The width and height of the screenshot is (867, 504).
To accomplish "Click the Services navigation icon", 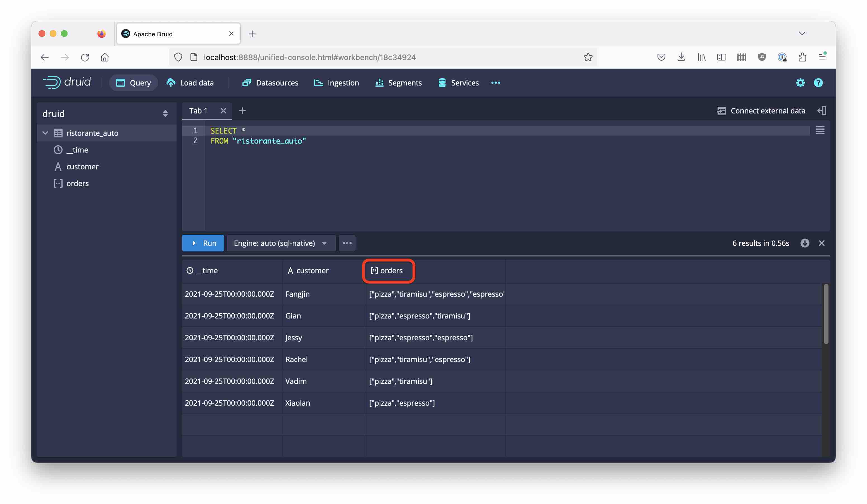I will [x=442, y=83].
